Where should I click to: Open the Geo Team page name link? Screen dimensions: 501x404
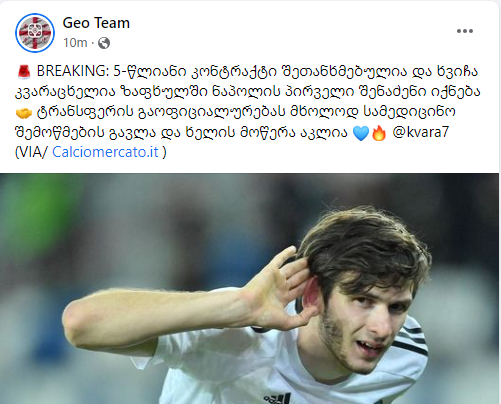[x=96, y=23]
